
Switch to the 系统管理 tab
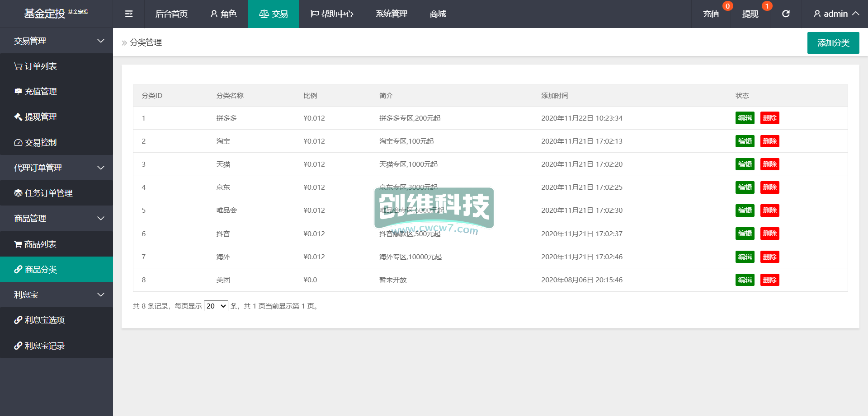(392, 14)
